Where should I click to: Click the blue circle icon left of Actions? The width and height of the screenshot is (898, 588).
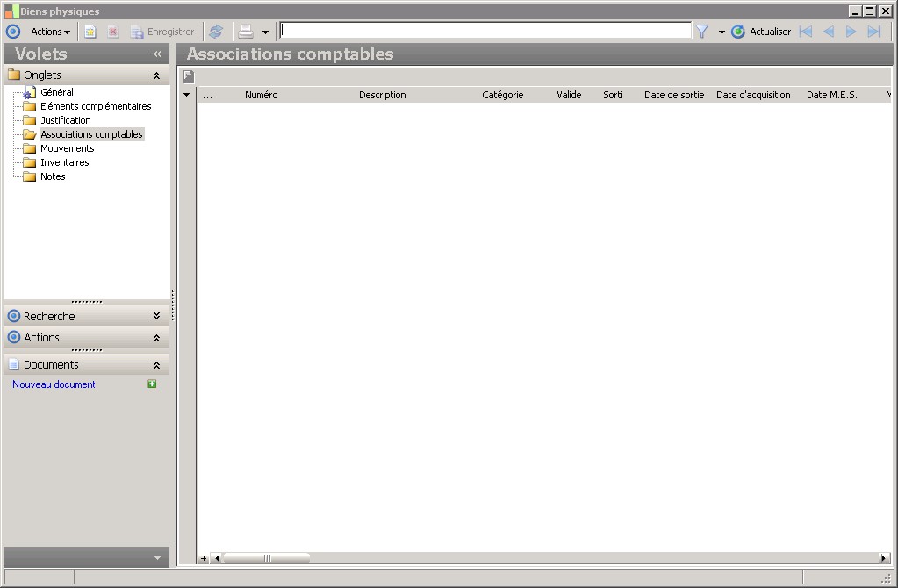(12, 32)
